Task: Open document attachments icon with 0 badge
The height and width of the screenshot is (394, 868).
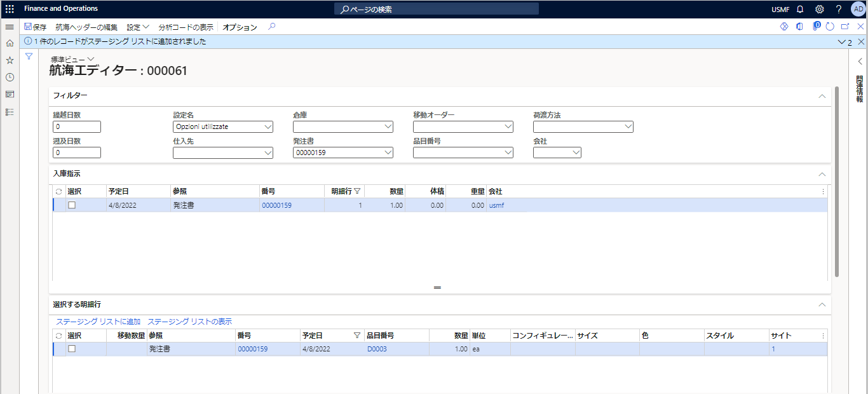Action: click(x=816, y=26)
